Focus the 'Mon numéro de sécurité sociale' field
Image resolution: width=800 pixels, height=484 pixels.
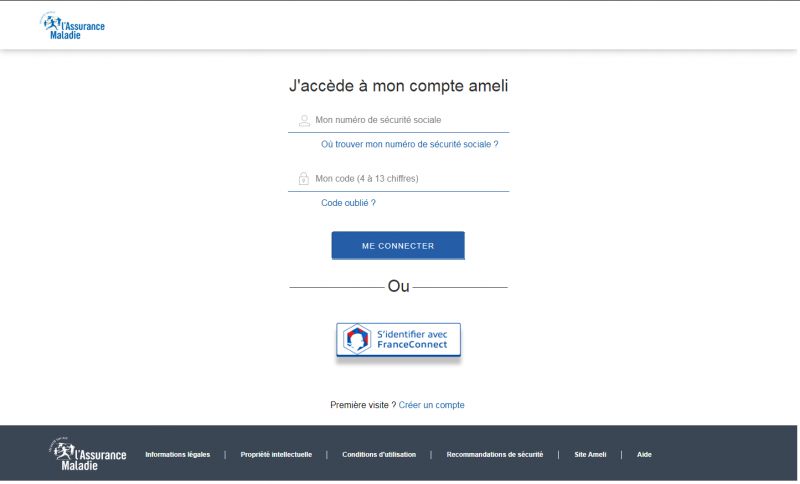(410, 120)
